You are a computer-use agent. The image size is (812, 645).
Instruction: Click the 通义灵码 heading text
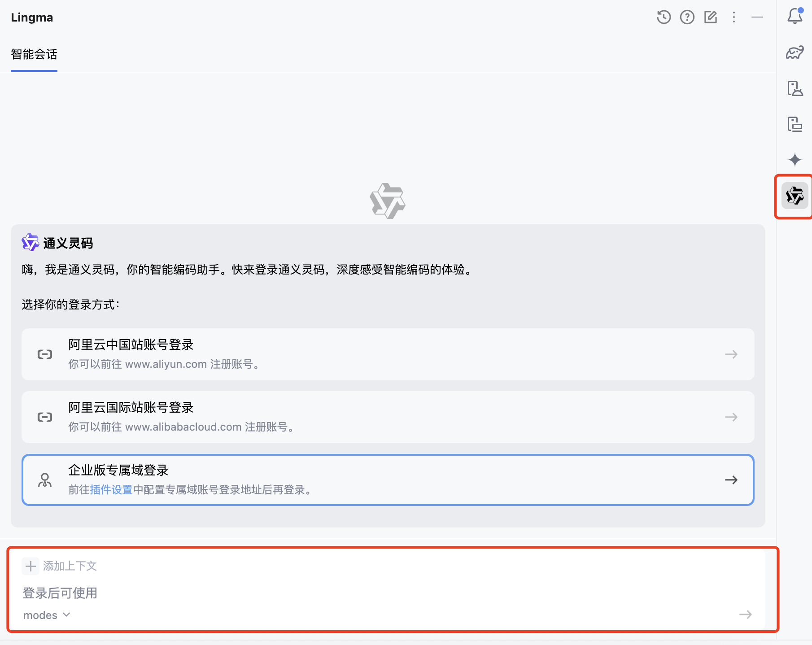[x=68, y=243]
